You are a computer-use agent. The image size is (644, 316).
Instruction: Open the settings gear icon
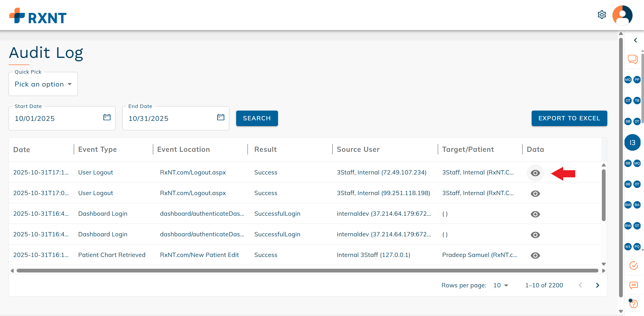point(602,15)
